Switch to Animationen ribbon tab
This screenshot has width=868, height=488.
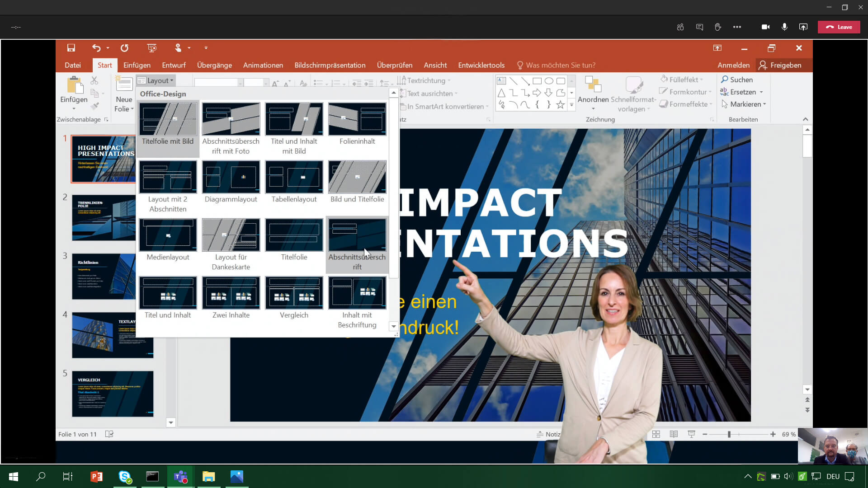coord(263,65)
